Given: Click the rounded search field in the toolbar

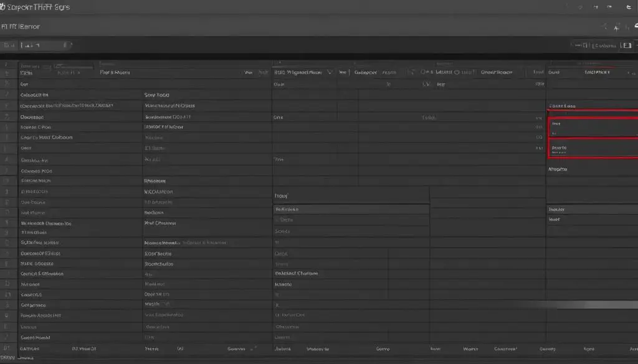Looking at the screenshot, I should [46, 45].
